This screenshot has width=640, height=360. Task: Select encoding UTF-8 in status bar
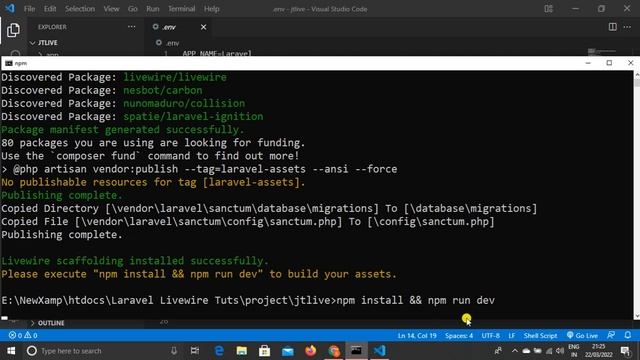(x=491, y=336)
